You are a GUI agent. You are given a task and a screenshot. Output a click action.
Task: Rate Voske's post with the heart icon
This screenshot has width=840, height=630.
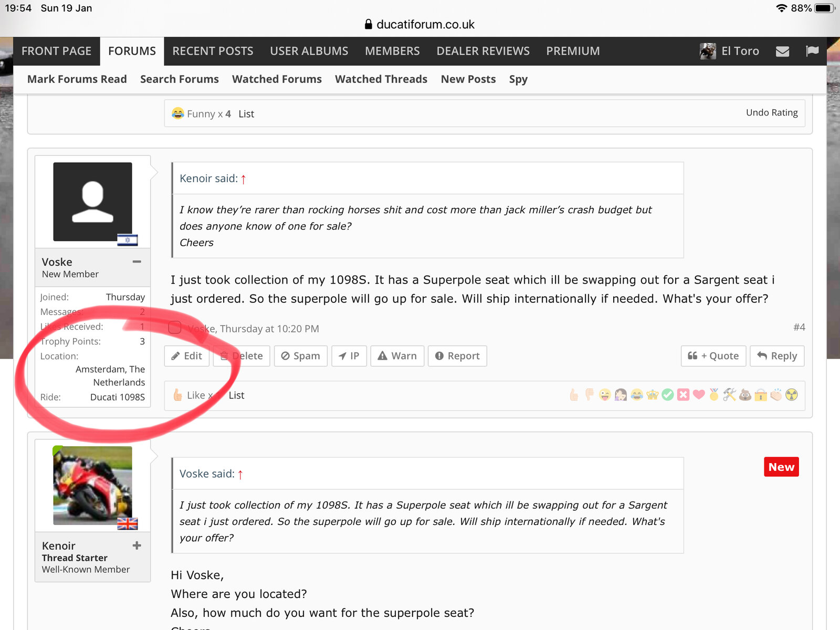(699, 395)
